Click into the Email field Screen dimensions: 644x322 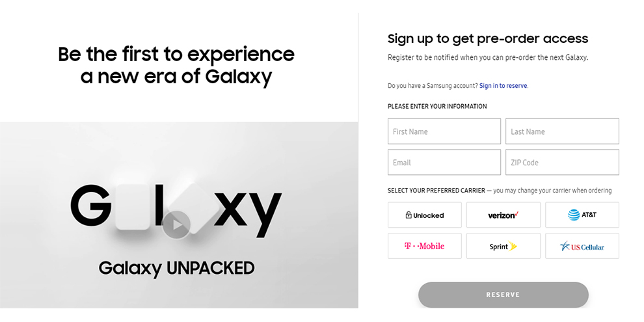[x=444, y=162]
